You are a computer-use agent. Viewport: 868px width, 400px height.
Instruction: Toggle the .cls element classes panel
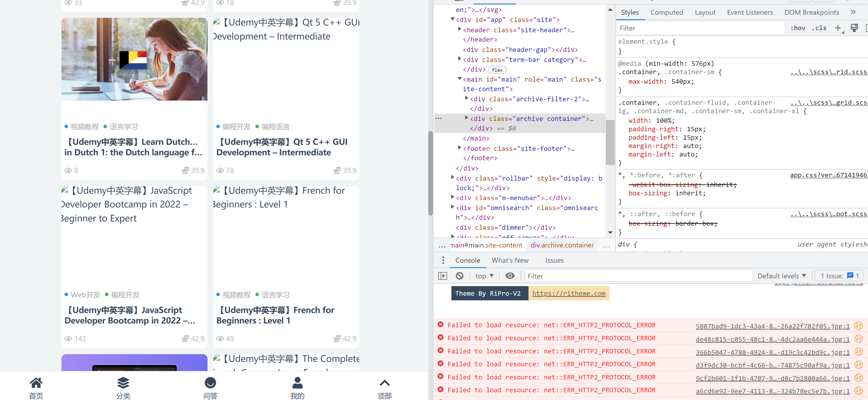[819, 28]
